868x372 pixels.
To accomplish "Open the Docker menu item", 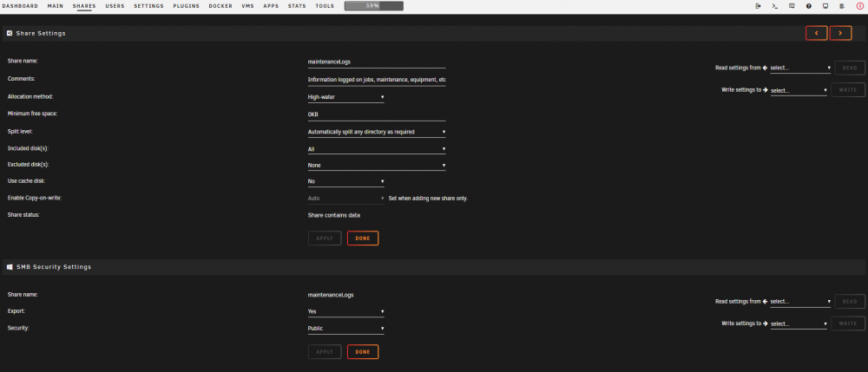I will tap(220, 6).
